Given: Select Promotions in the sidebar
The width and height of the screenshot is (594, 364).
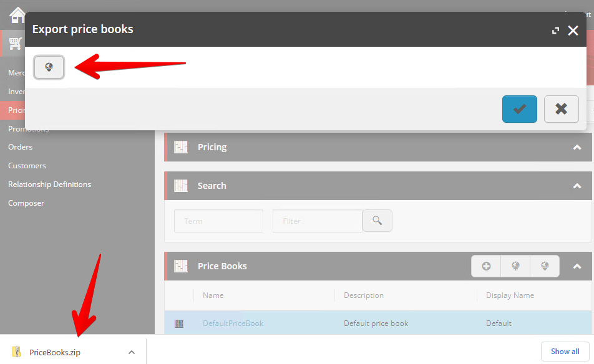Looking at the screenshot, I should (x=29, y=128).
